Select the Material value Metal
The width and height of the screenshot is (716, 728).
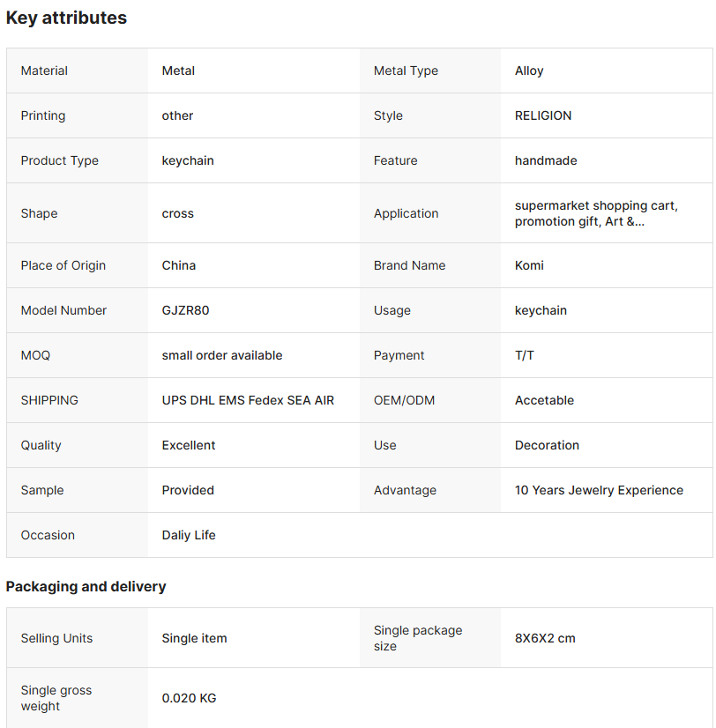pyautogui.click(x=178, y=71)
